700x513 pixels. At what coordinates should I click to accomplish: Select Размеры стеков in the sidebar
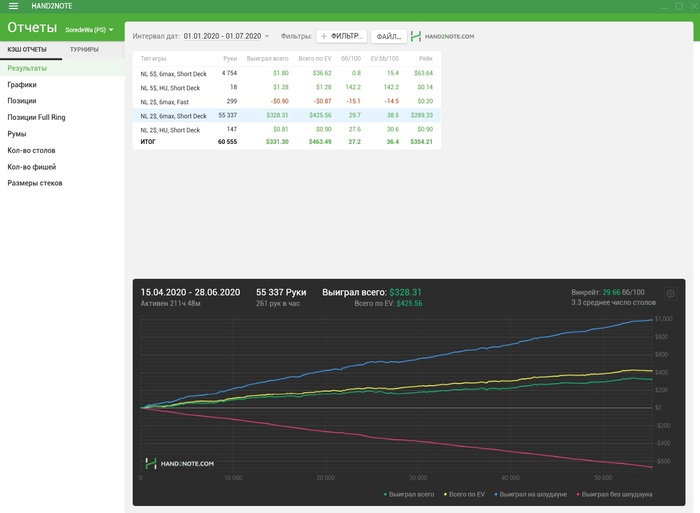(x=33, y=182)
